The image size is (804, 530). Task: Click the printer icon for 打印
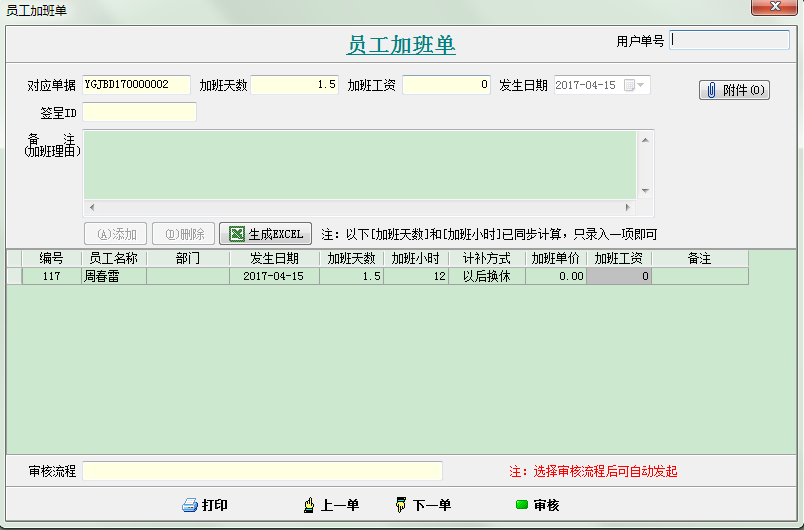(x=189, y=505)
